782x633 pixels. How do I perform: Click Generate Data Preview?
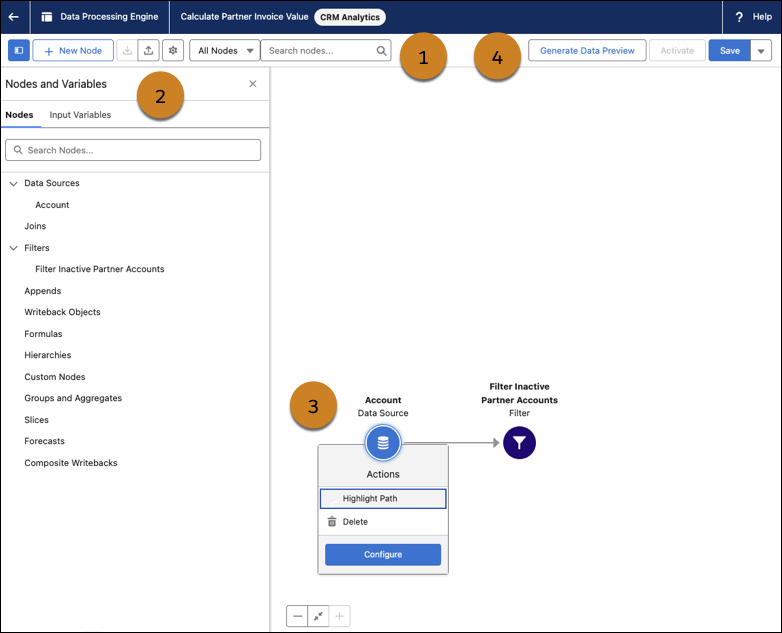587,50
